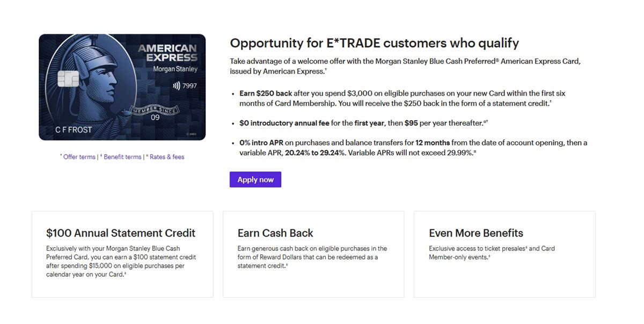Click the bold Earn $250 back text
644x324 pixels.
pos(266,93)
